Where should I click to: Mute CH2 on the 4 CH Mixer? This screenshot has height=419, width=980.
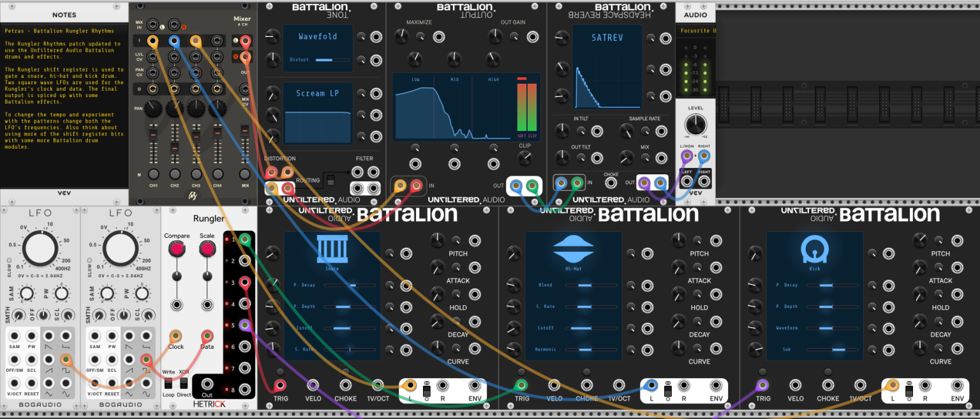click(175, 174)
